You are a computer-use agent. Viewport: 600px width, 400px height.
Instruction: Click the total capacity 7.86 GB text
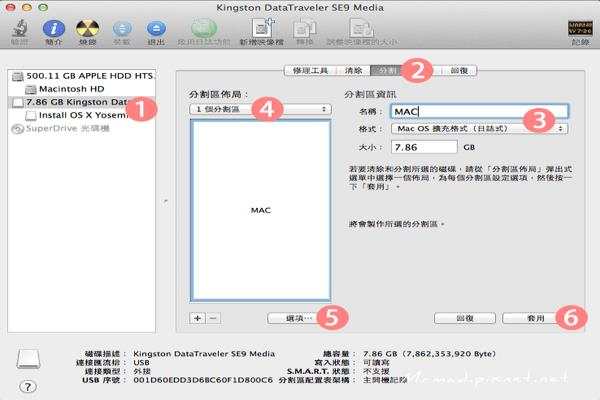(x=429, y=354)
